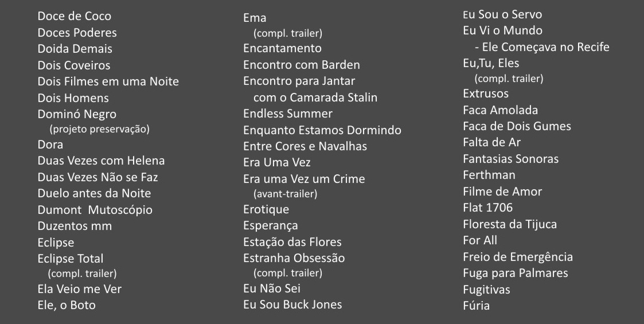Click Eu Sou Buck Jones
The width and height of the screenshot is (644, 324).
pos(292,305)
